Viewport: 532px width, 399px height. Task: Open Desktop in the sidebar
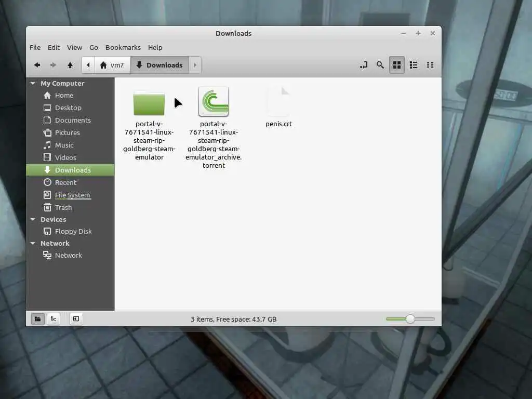coord(70,108)
